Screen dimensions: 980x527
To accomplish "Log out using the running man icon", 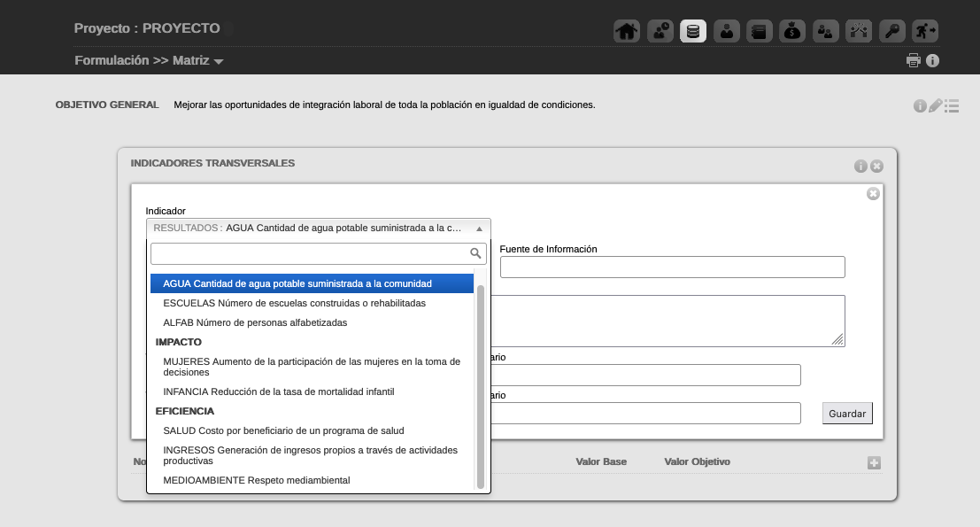I will pos(925,31).
